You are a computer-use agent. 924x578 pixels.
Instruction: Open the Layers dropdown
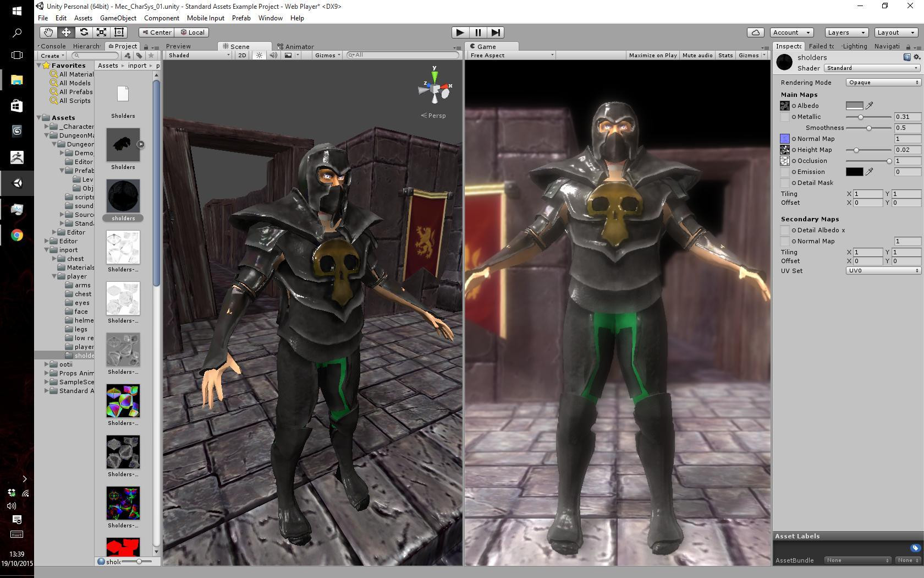[846, 32]
